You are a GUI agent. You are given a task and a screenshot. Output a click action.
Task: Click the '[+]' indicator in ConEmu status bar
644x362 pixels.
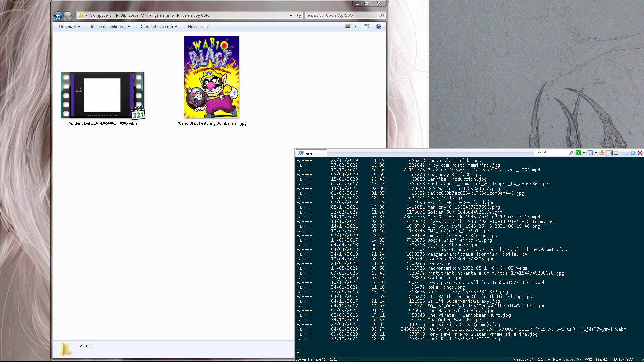point(549,359)
